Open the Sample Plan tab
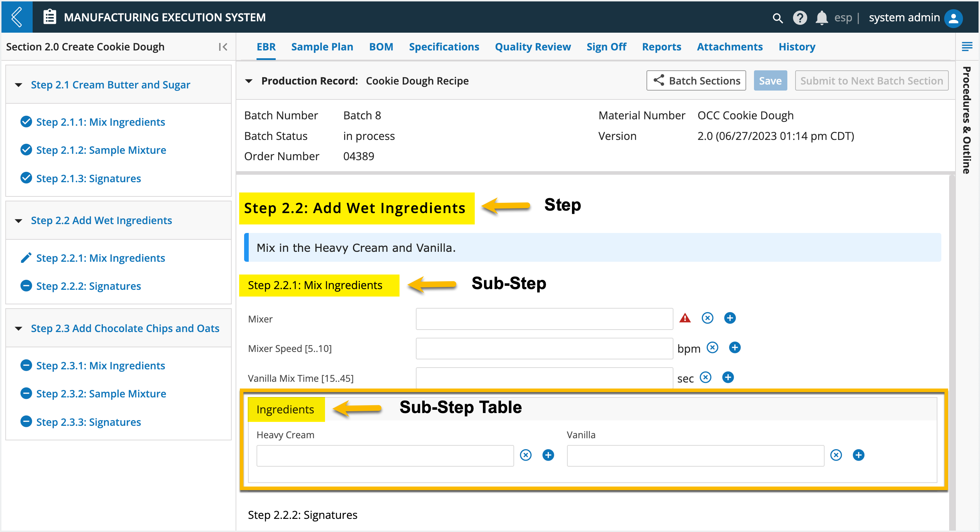The height and width of the screenshot is (532, 980). [x=322, y=47]
